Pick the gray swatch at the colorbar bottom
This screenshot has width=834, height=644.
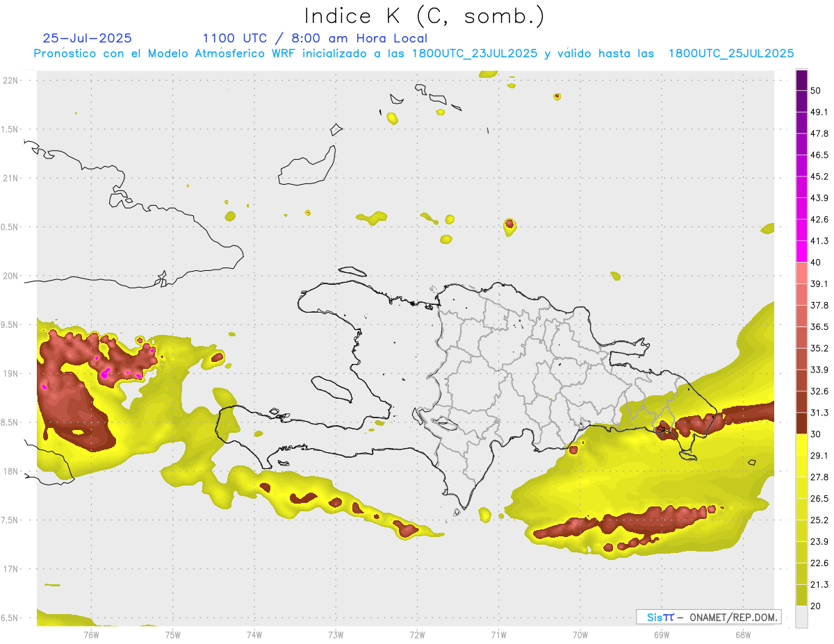(801, 617)
